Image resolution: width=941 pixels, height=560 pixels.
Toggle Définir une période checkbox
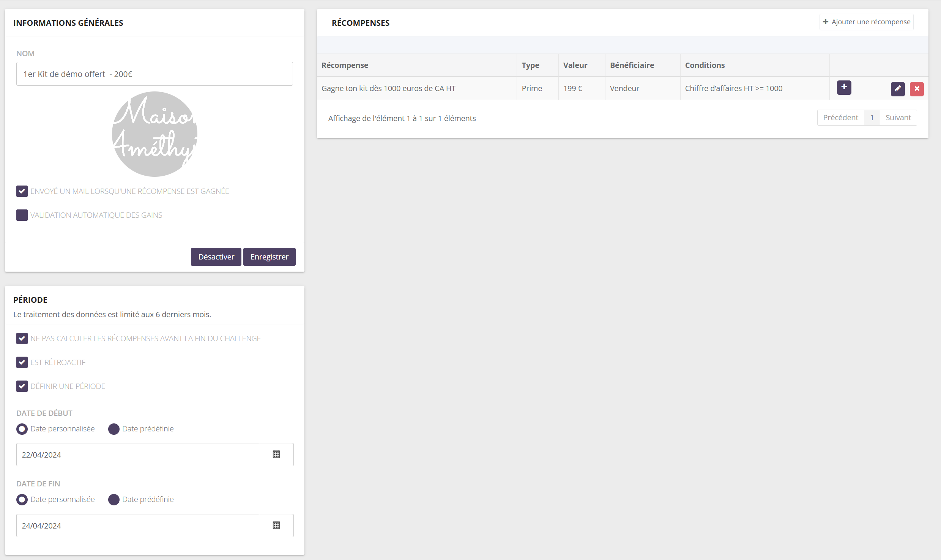coord(22,386)
